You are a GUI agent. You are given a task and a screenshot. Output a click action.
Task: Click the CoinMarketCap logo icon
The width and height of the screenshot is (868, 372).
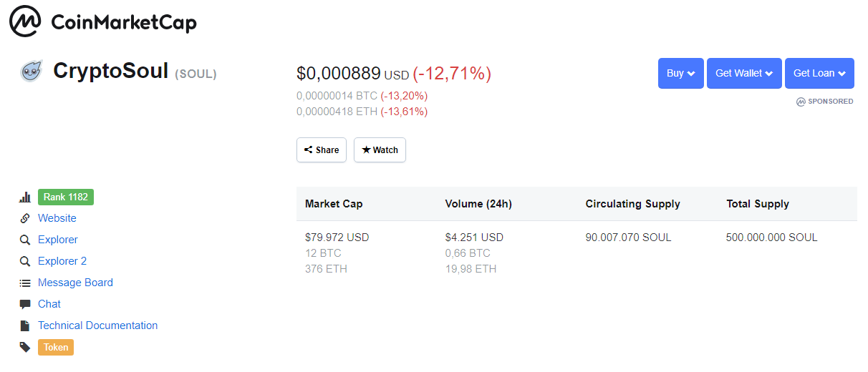pos(25,22)
